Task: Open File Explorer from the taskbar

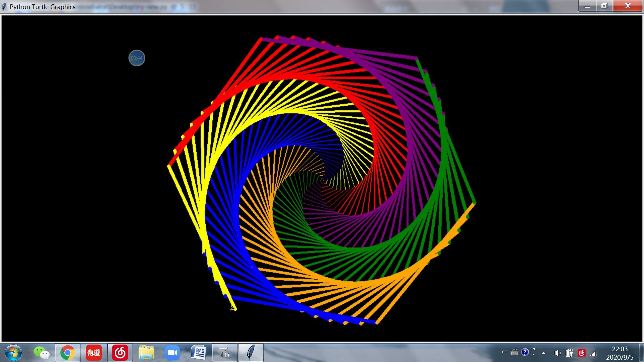Action: [146, 353]
